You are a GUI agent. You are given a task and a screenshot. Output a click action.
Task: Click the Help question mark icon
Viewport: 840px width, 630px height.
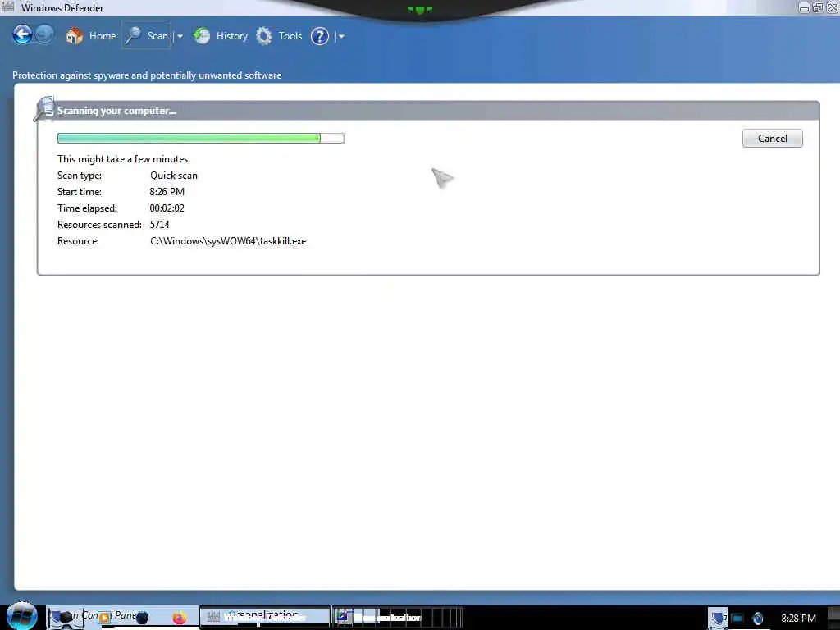[320, 36]
